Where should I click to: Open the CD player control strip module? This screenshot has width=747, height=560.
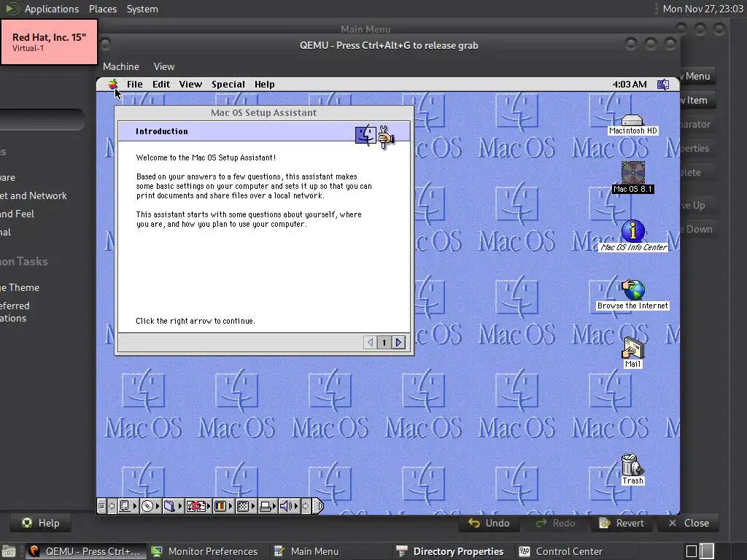(x=150, y=506)
